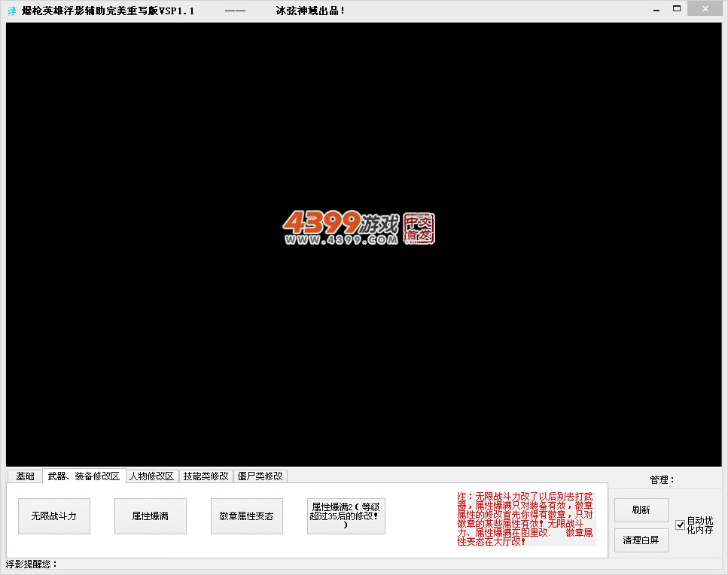Image resolution: width=728 pixels, height=575 pixels.
Task: Maximize the window
Action: [x=677, y=9]
